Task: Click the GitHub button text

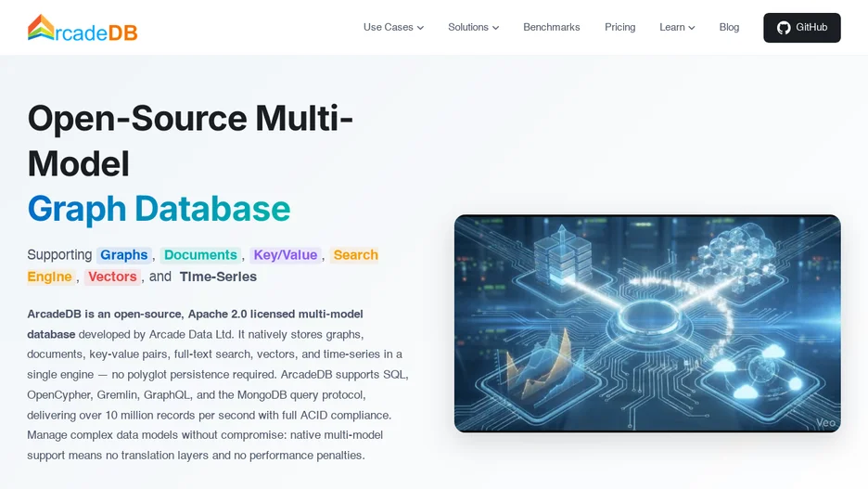Action: [x=811, y=27]
